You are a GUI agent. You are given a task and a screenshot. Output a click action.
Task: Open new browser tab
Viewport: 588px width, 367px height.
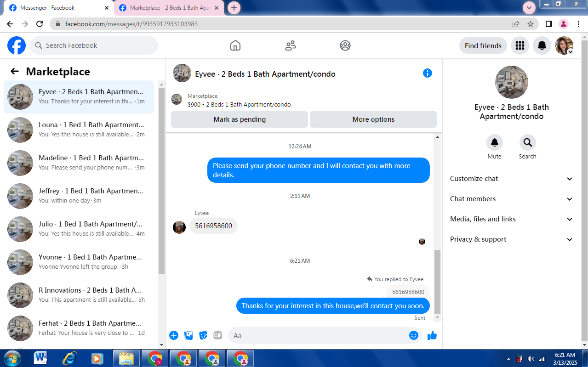pos(234,8)
